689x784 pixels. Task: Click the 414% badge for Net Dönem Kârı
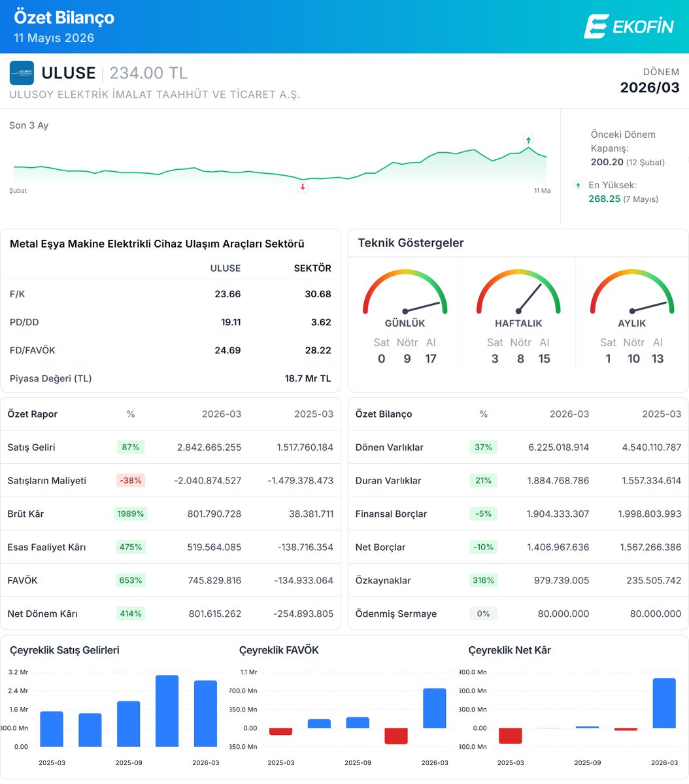click(131, 613)
